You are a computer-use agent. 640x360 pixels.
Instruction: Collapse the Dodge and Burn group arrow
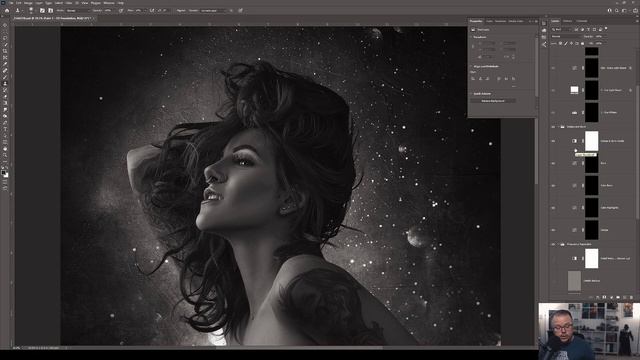tap(558, 127)
